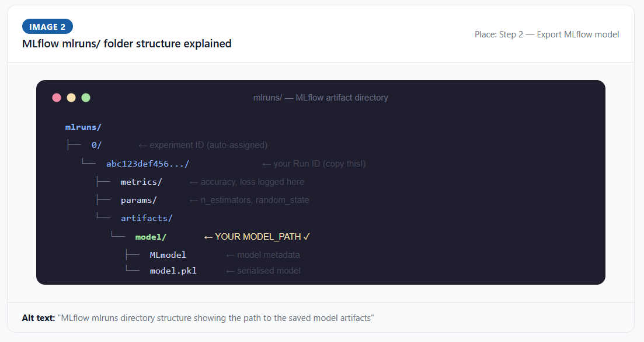Image resolution: width=644 pixels, height=342 pixels.
Task: Click the MLflow mlruns/ folder structure heading
Action: click(127, 43)
